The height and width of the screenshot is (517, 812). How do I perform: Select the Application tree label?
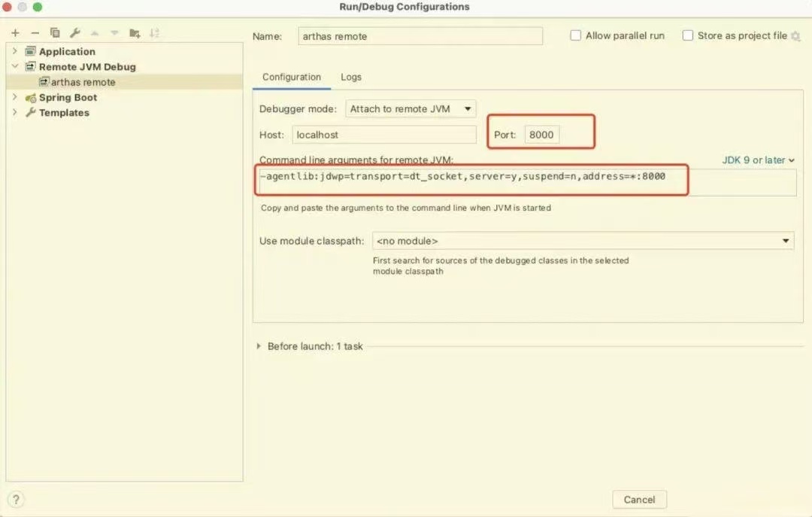coord(68,51)
